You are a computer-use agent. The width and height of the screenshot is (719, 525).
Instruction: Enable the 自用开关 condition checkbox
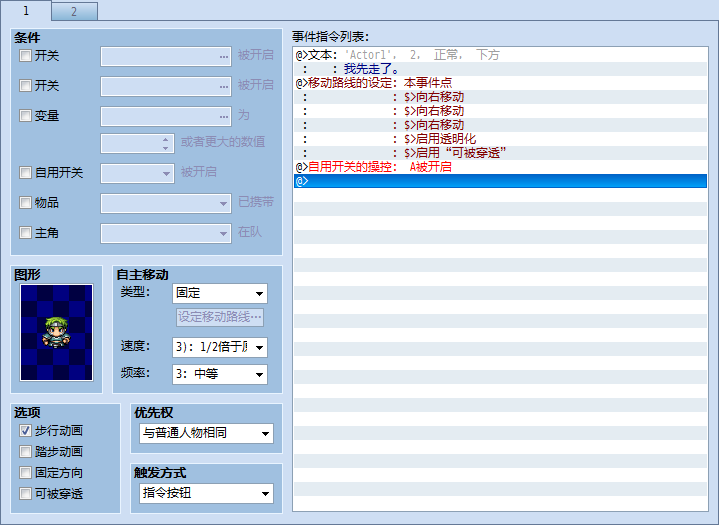[25, 172]
